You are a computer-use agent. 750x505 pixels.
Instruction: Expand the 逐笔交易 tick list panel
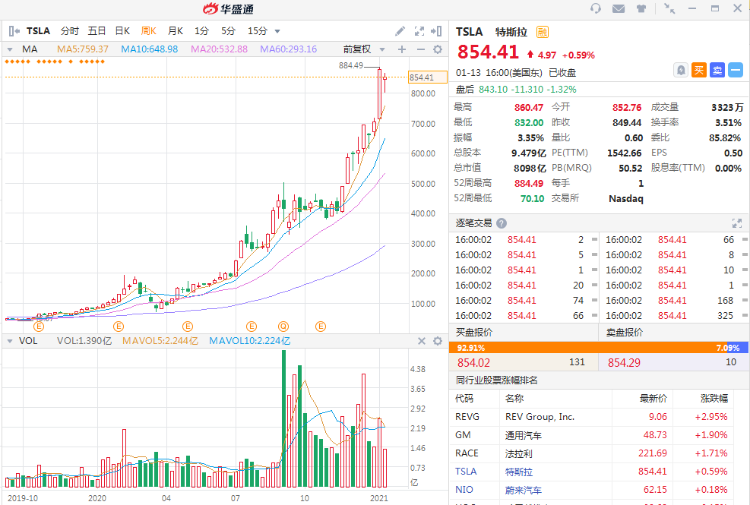[737, 223]
